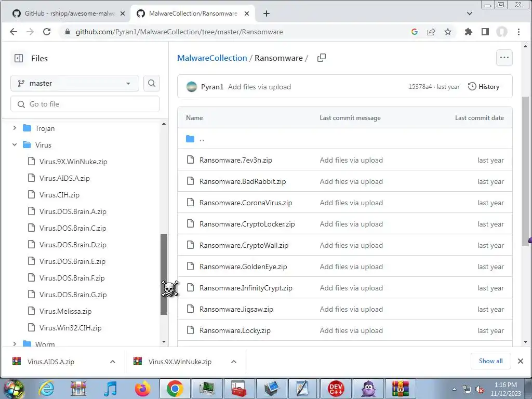Open Ransomware.7ev3n.zip
Screen dimensions: 532x399
[x=236, y=160]
